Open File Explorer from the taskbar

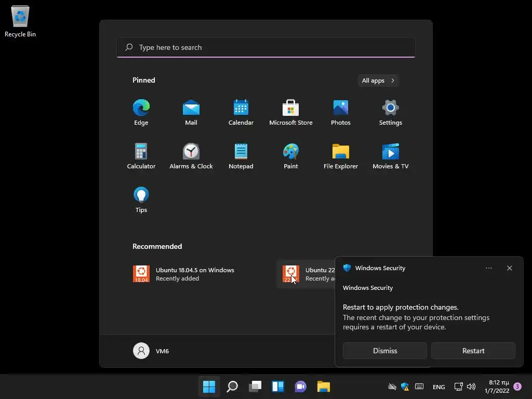pyautogui.click(x=323, y=387)
